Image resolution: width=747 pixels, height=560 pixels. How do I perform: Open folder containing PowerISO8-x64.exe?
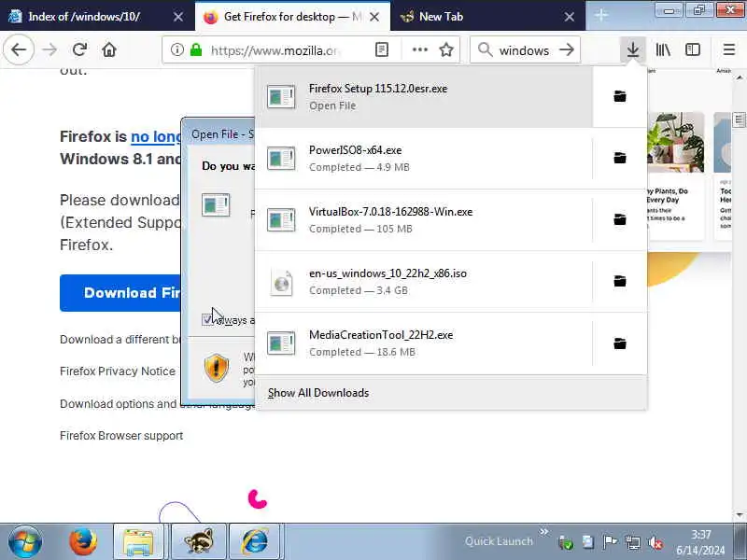[619, 158]
